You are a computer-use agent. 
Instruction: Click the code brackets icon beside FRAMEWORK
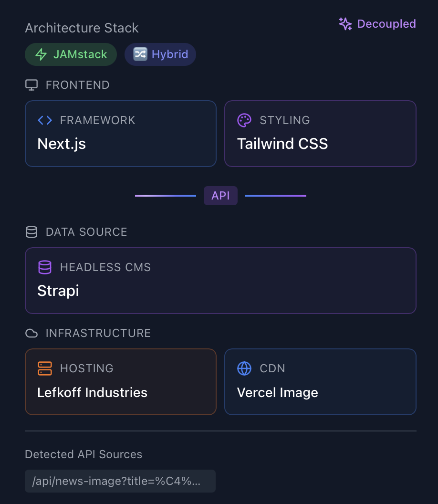(45, 120)
